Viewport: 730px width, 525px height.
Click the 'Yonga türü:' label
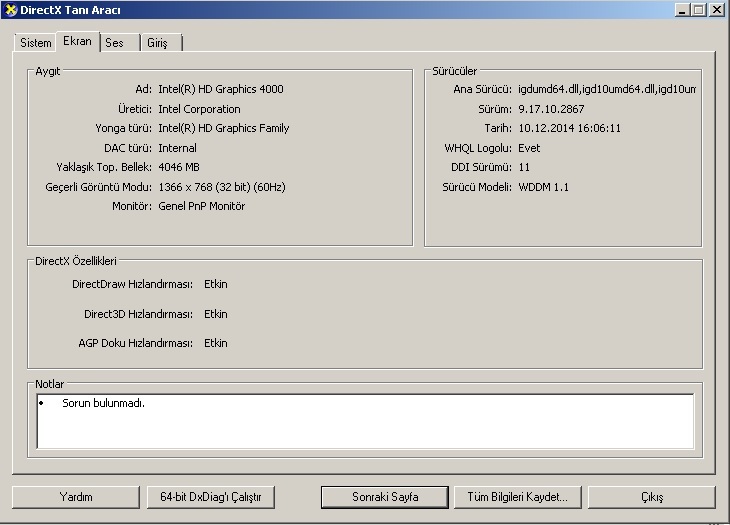(x=123, y=128)
